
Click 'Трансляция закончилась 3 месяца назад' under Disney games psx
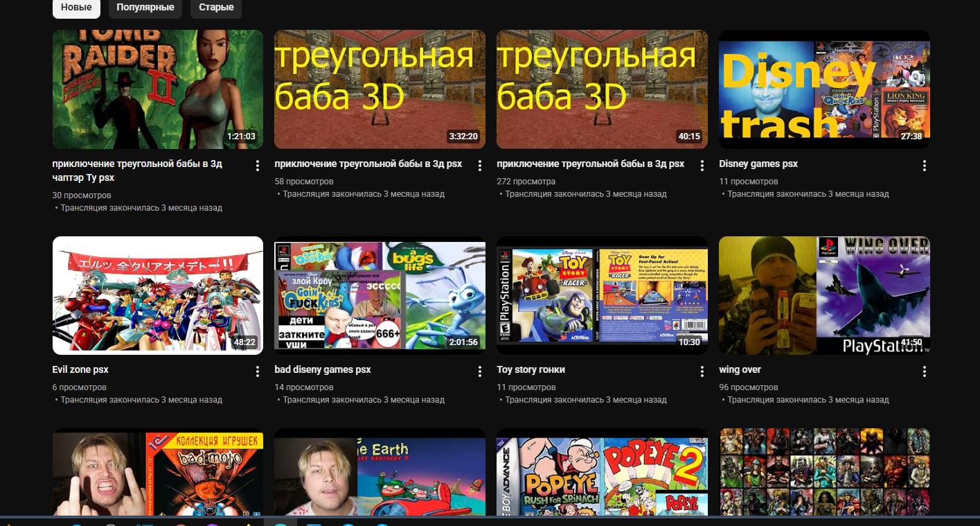click(808, 194)
